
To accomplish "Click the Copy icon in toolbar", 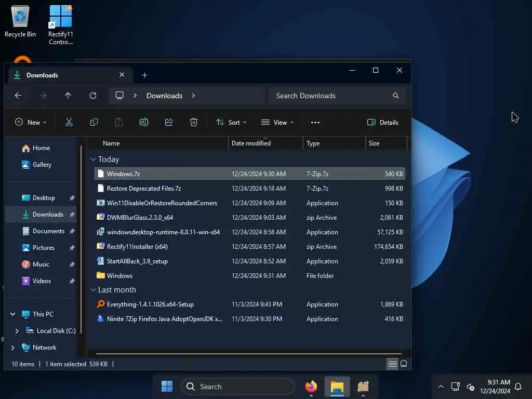I will (94, 122).
